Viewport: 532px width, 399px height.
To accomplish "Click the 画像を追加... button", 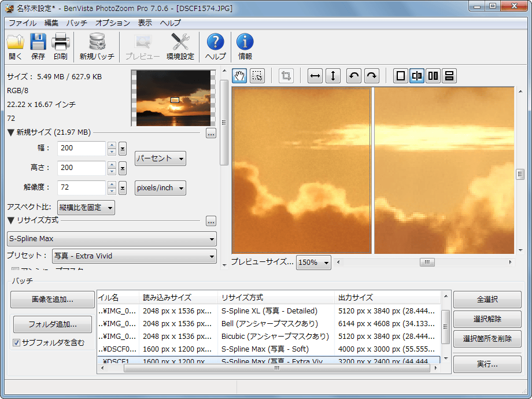I will pyautogui.click(x=52, y=300).
